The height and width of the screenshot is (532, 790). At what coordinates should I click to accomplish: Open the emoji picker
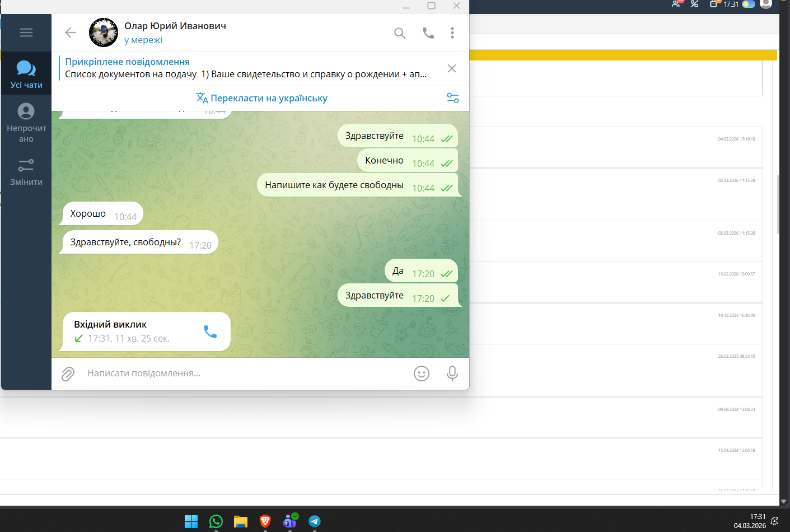pyautogui.click(x=422, y=374)
